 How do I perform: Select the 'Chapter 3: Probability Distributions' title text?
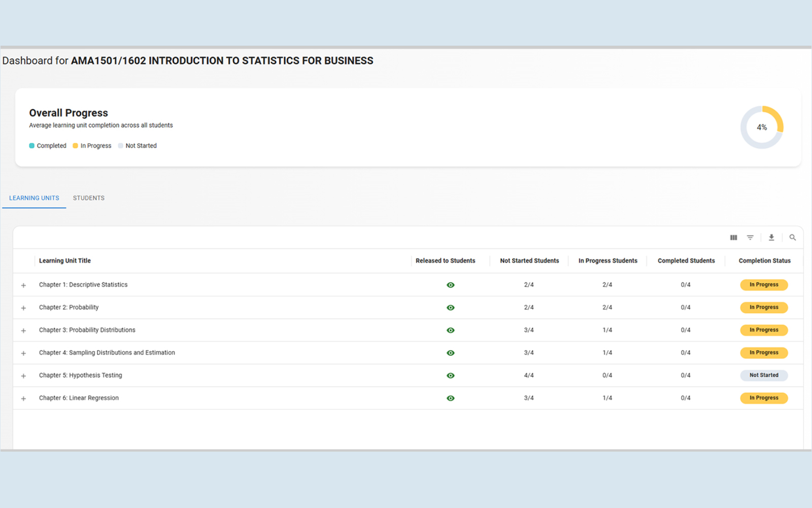87,330
